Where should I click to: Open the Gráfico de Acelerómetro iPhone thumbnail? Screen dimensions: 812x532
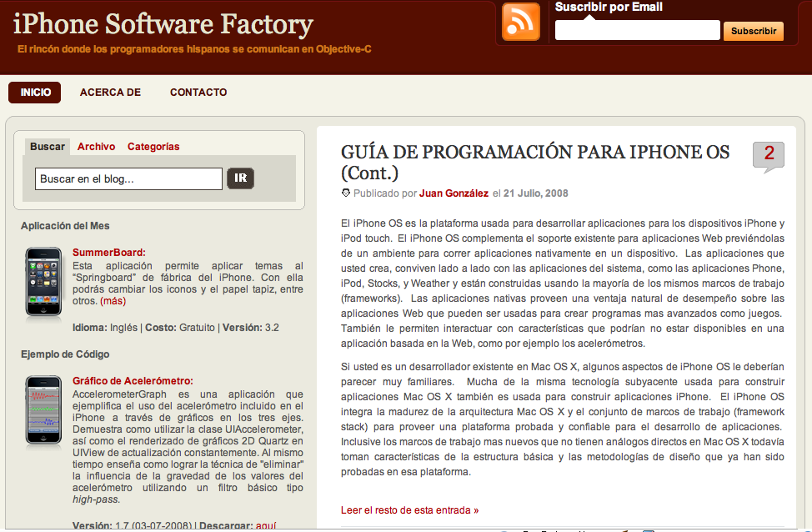pyautogui.click(x=43, y=410)
